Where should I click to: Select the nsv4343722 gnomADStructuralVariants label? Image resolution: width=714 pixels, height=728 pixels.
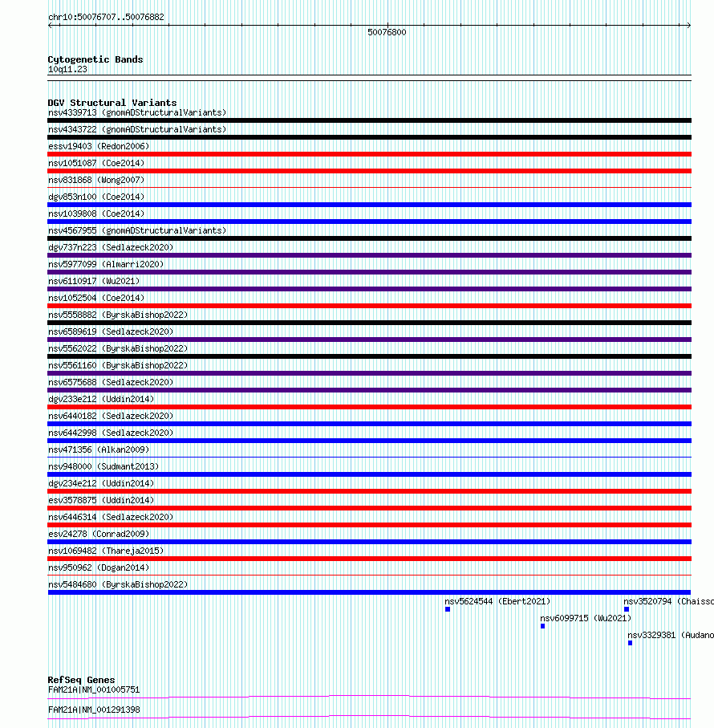click(137, 129)
